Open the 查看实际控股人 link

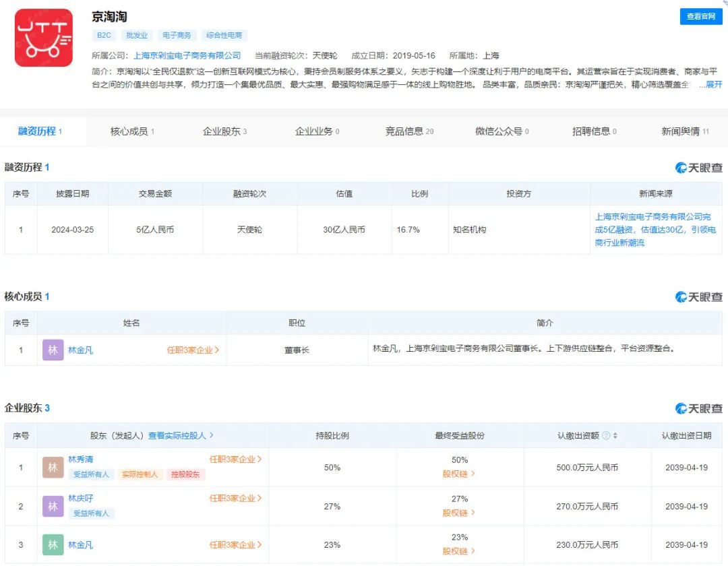[x=181, y=436]
